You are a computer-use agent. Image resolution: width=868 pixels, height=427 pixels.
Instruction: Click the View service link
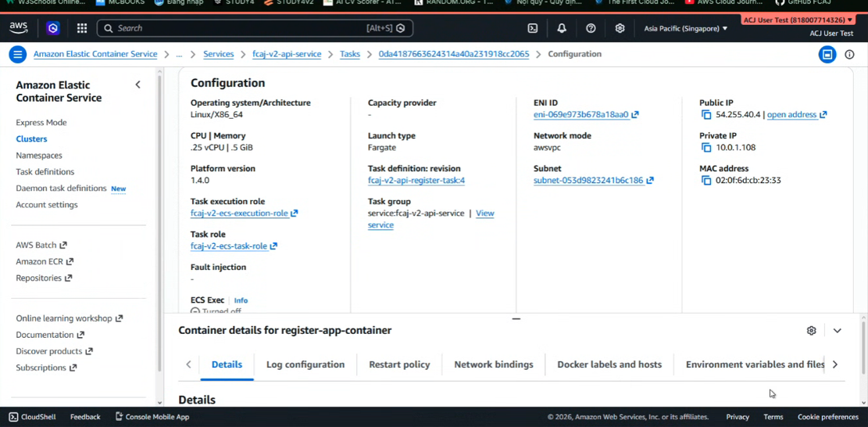point(430,219)
